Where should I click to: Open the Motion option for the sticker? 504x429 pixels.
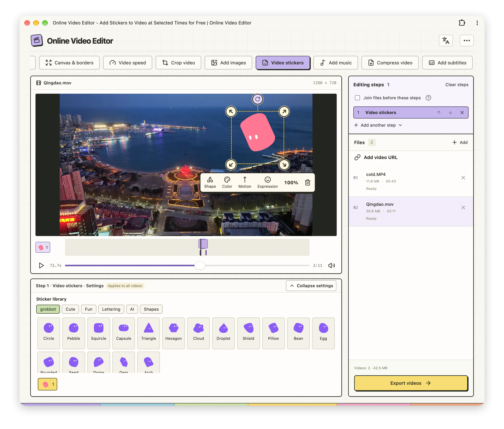pos(244,182)
